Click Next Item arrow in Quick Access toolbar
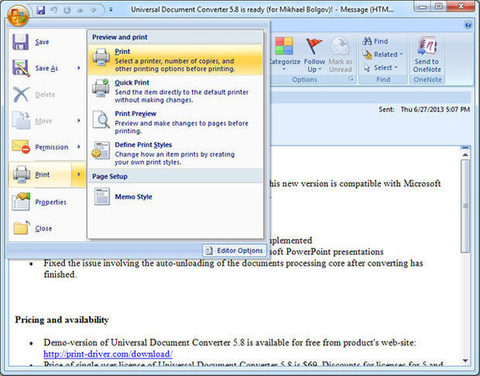This screenshot has width=480, height=376. point(93,10)
